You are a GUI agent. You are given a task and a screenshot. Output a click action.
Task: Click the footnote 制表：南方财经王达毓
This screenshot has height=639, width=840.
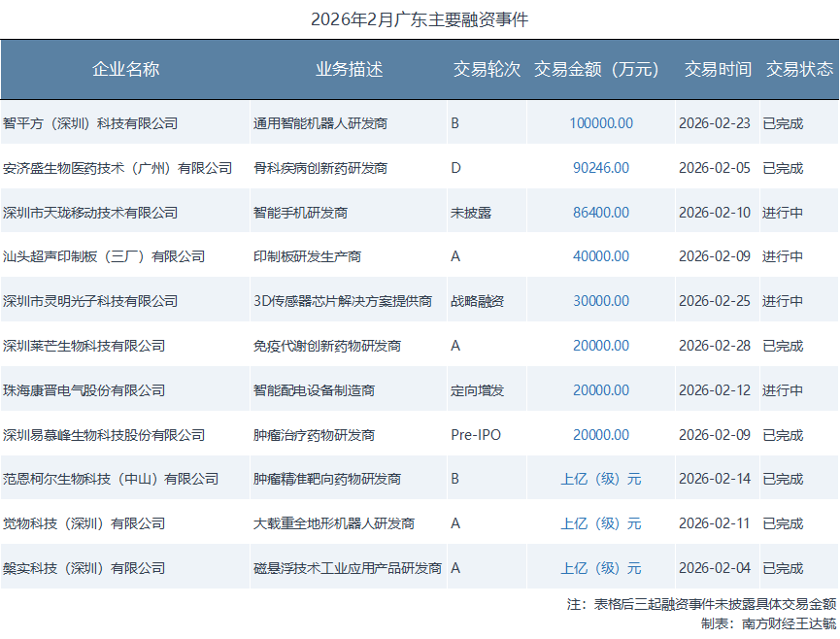[x=767, y=623]
